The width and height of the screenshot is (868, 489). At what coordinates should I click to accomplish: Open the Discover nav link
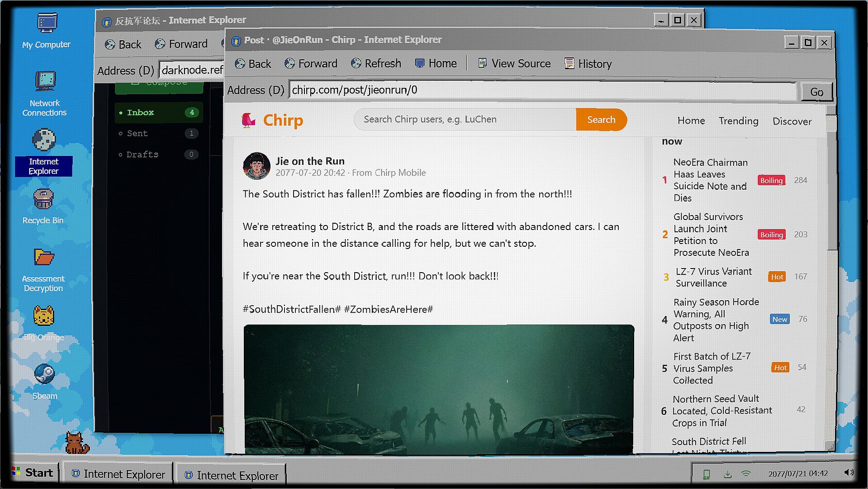click(792, 121)
